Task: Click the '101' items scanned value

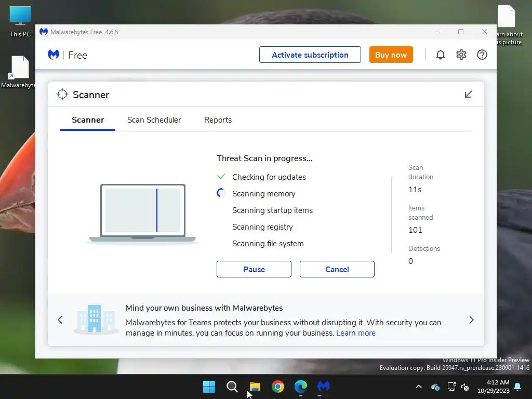Action: click(415, 230)
